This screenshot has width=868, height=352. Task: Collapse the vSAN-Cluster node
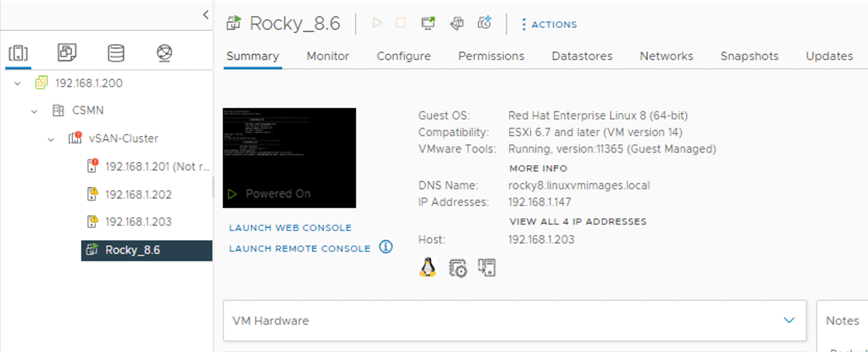(51, 138)
